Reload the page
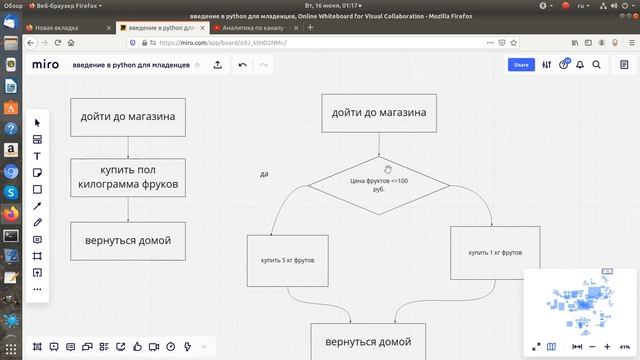 (58, 43)
